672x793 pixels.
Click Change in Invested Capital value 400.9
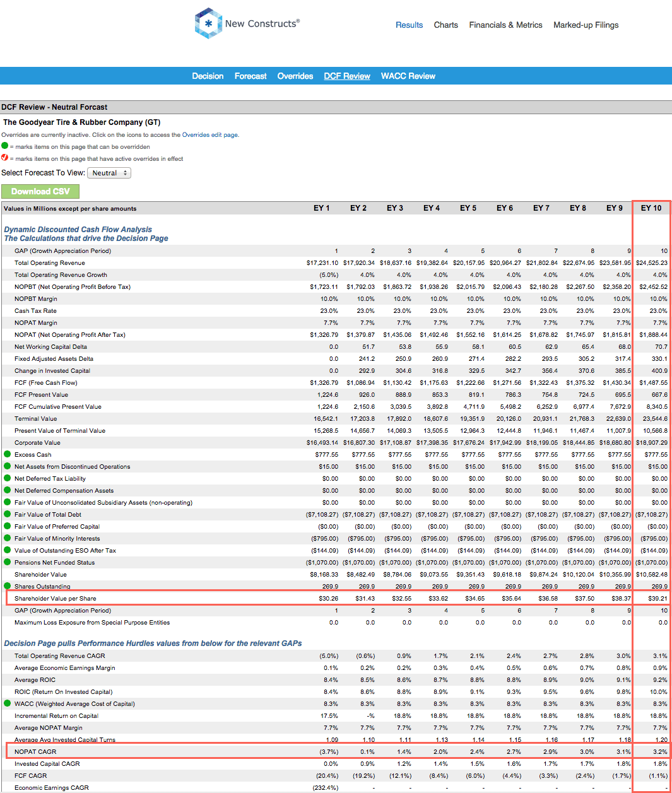pyautogui.click(x=659, y=371)
